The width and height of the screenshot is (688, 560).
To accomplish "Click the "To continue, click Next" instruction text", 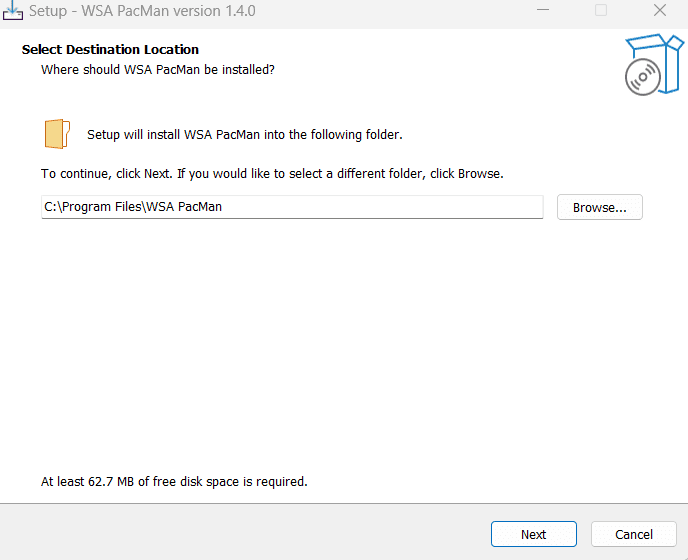I will click(272, 173).
